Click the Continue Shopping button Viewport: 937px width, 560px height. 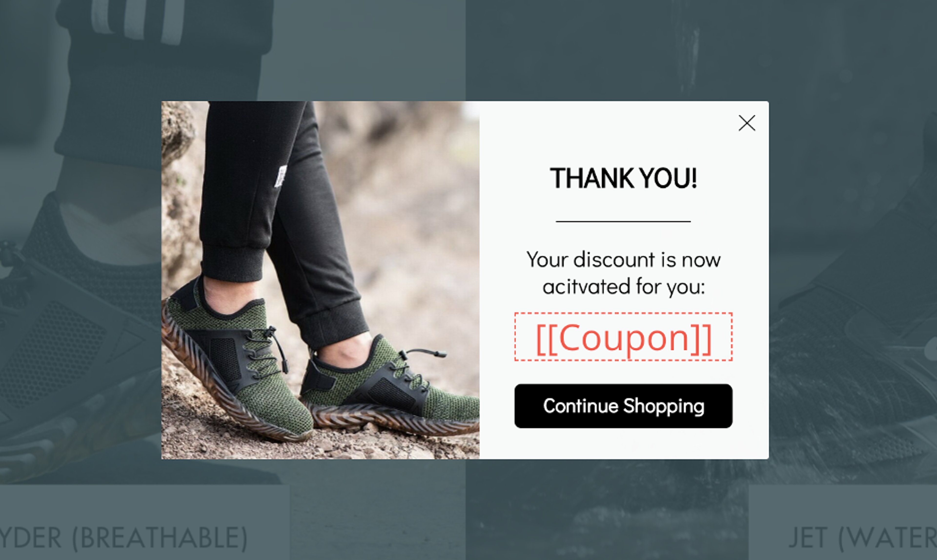click(x=623, y=406)
